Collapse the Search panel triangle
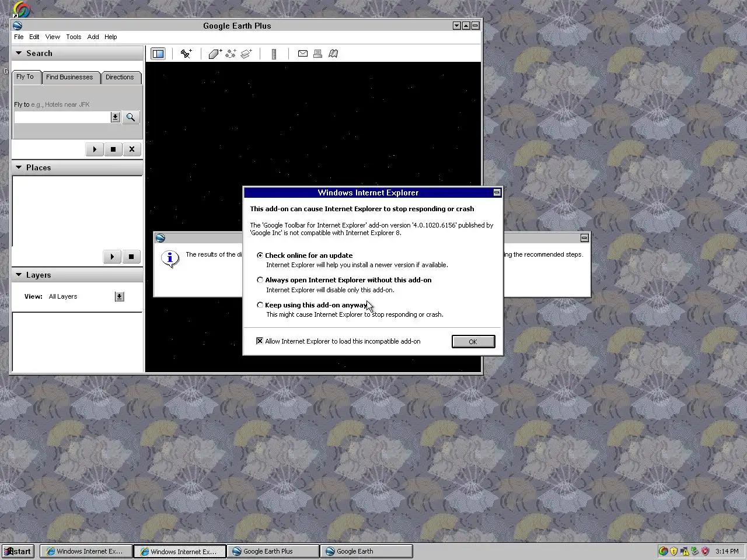Screen dimensions: 747x560 tap(19, 53)
